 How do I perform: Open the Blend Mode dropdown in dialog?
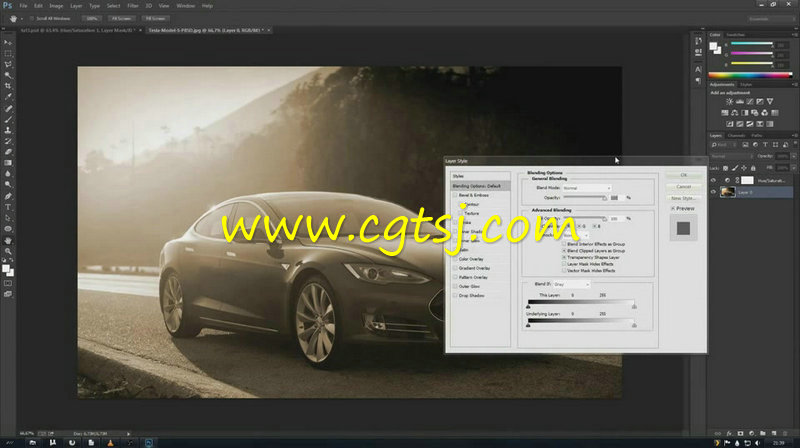[587, 187]
